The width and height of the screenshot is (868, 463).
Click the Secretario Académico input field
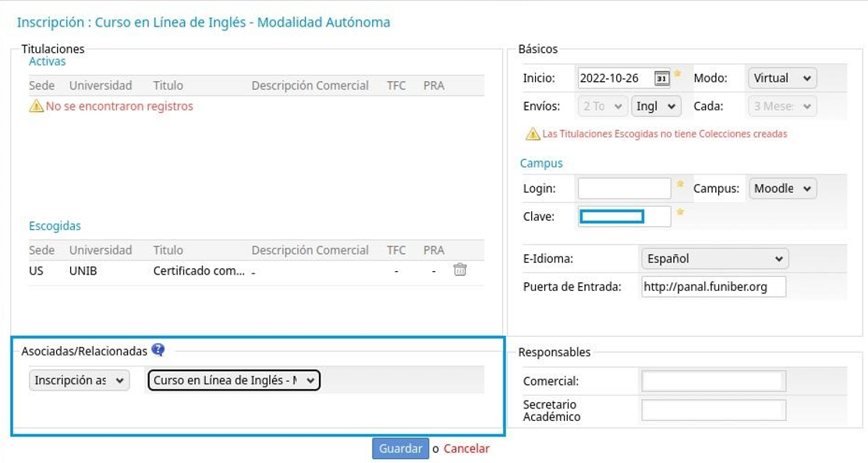[x=713, y=410]
